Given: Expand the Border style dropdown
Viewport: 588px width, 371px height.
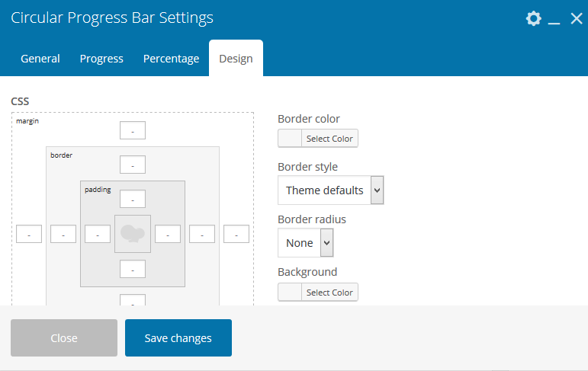Looking at the screenshot, I should [x=330, y=190].
